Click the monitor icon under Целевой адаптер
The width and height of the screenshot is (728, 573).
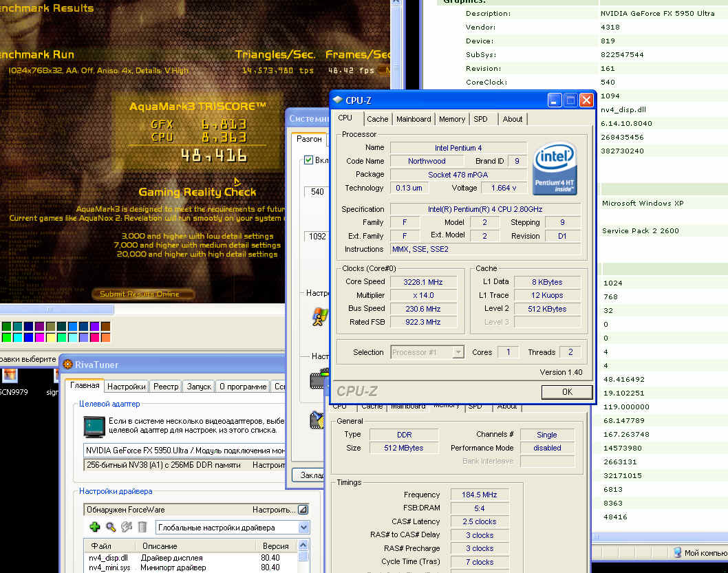tap(94, 426)
